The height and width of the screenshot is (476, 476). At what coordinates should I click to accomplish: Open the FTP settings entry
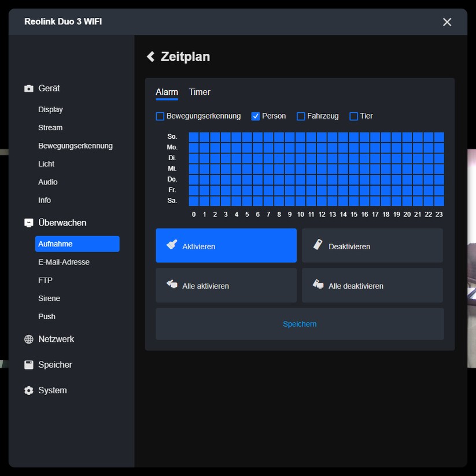coord(45,280)
